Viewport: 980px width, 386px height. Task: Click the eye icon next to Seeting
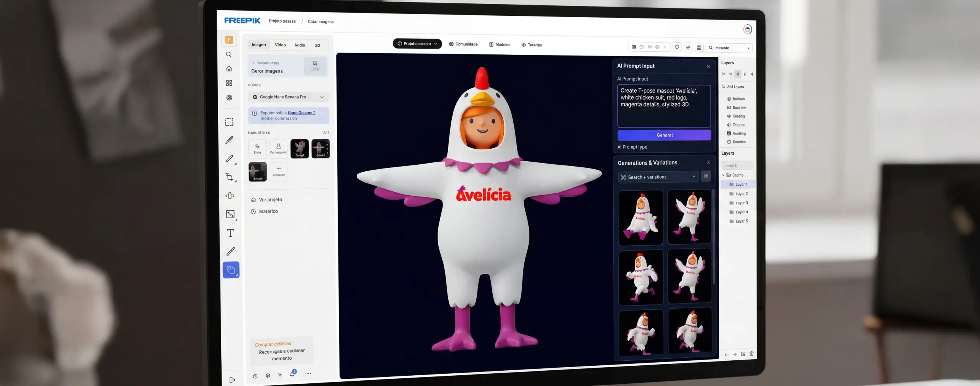click(729, 116)
